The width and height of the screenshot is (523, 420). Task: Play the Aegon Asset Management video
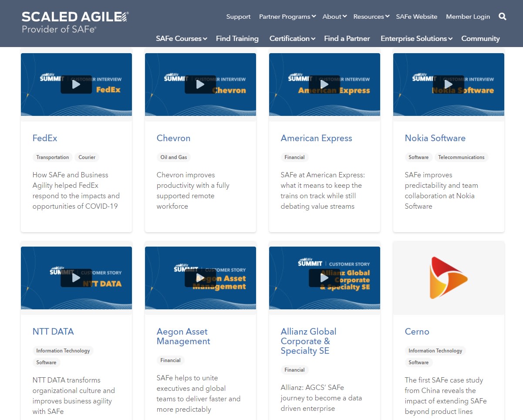(200, 278)
